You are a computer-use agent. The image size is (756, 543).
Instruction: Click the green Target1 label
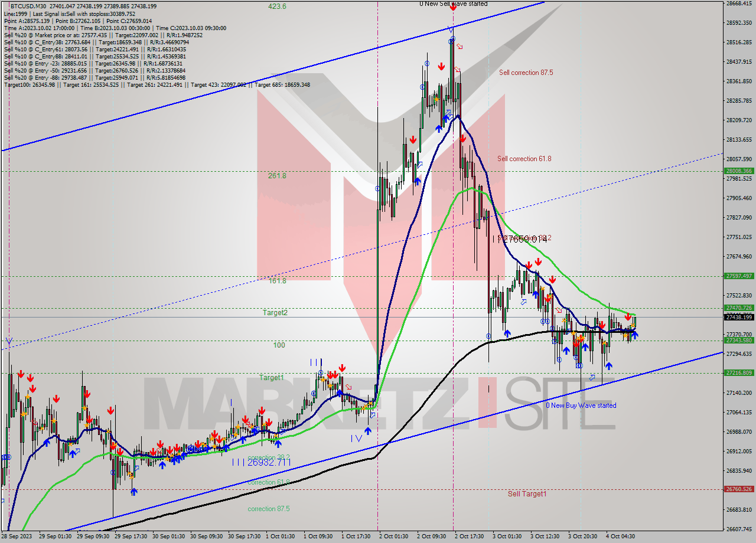272,377
